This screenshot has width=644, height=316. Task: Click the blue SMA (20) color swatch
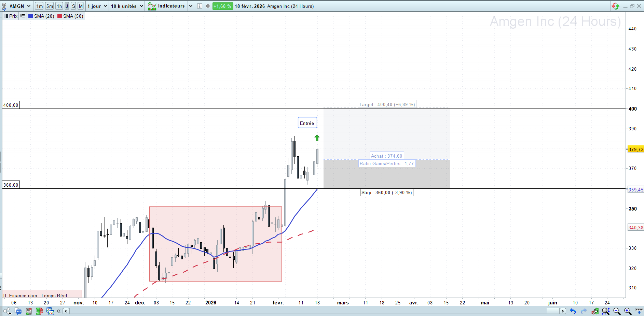(30, 16)
